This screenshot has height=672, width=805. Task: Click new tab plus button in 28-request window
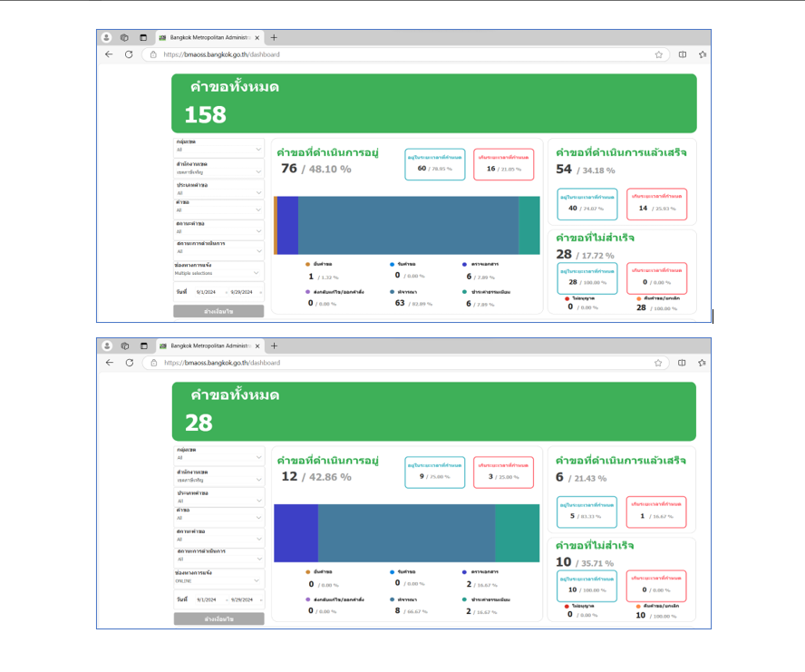coord(274,346)
